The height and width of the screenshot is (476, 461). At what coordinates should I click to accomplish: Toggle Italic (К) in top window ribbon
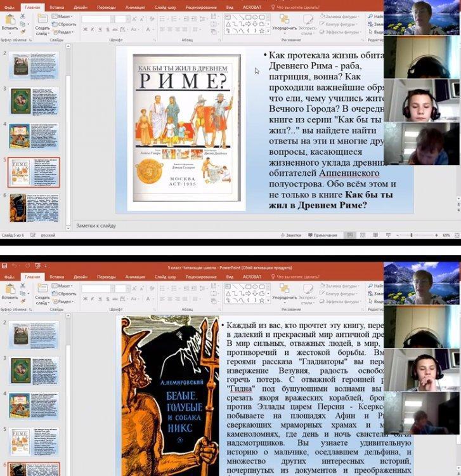pos(93,29)
